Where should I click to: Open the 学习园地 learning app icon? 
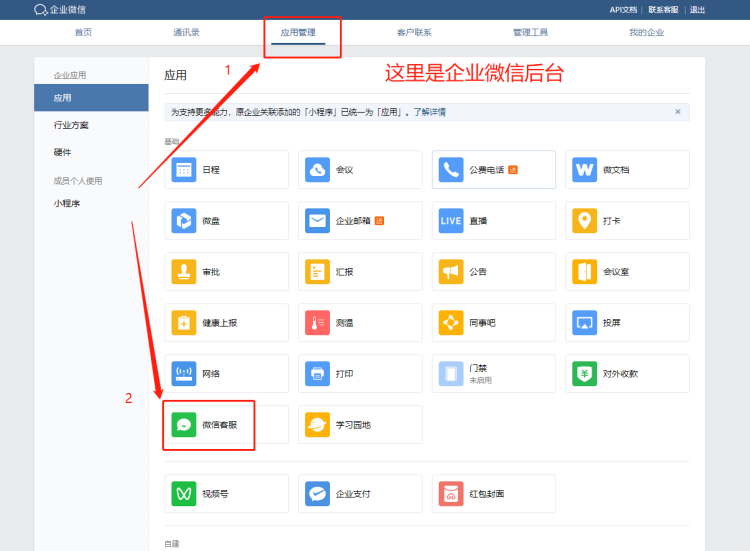click(x=318, y=425)
